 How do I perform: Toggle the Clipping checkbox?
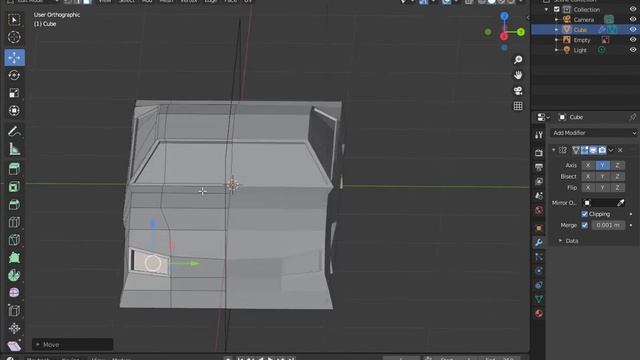584,214
